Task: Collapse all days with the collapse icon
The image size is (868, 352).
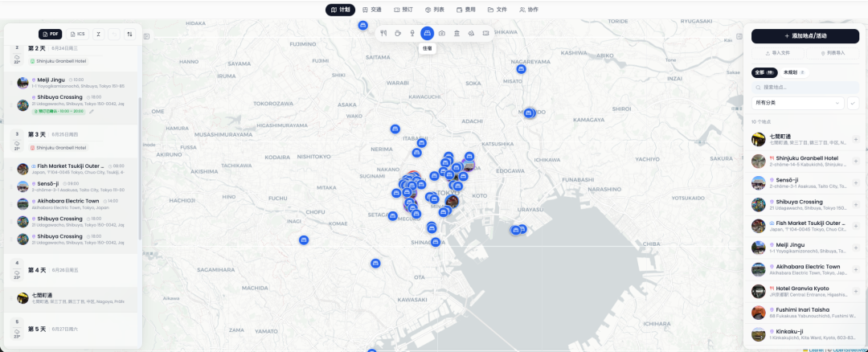Action: [98, 35]
